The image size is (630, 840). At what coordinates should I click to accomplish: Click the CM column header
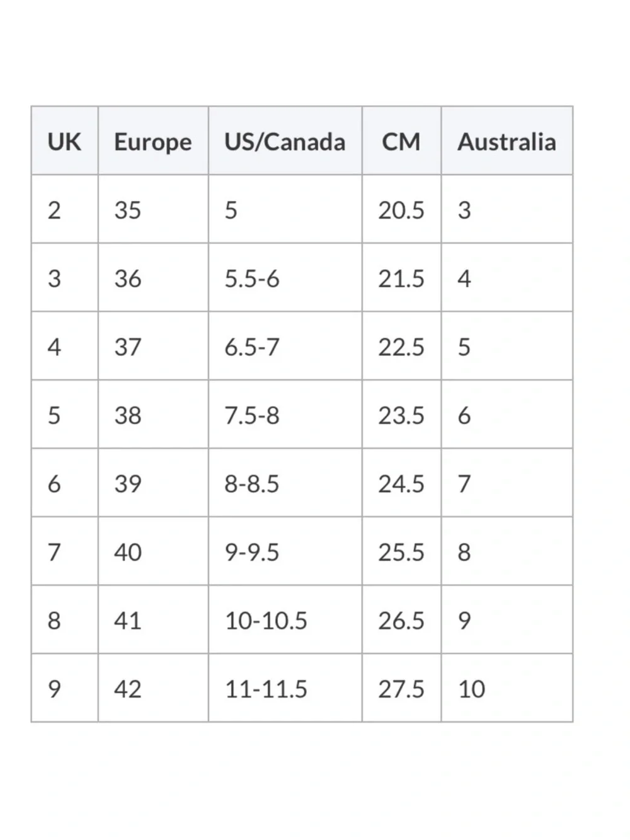point(402,141)
